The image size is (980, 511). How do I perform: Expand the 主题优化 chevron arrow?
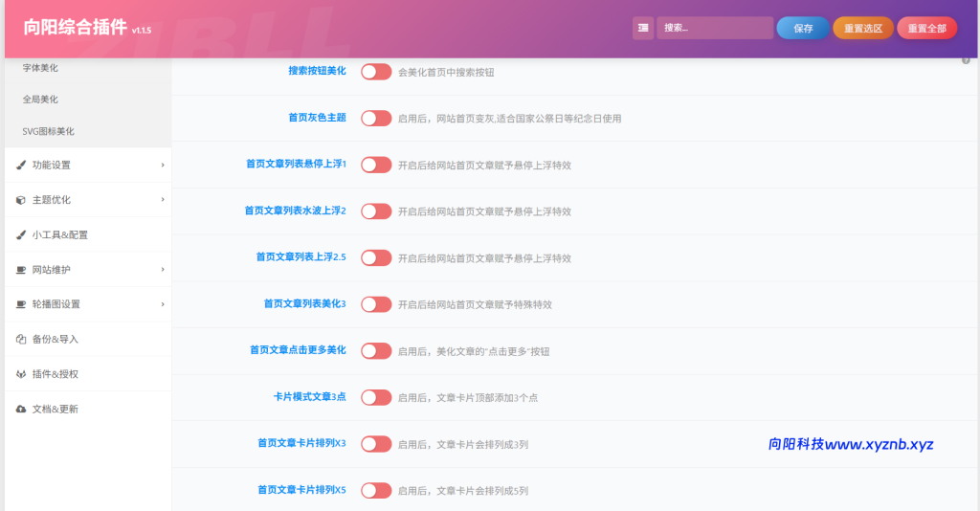pyautogui.click(x=163, y=200)
